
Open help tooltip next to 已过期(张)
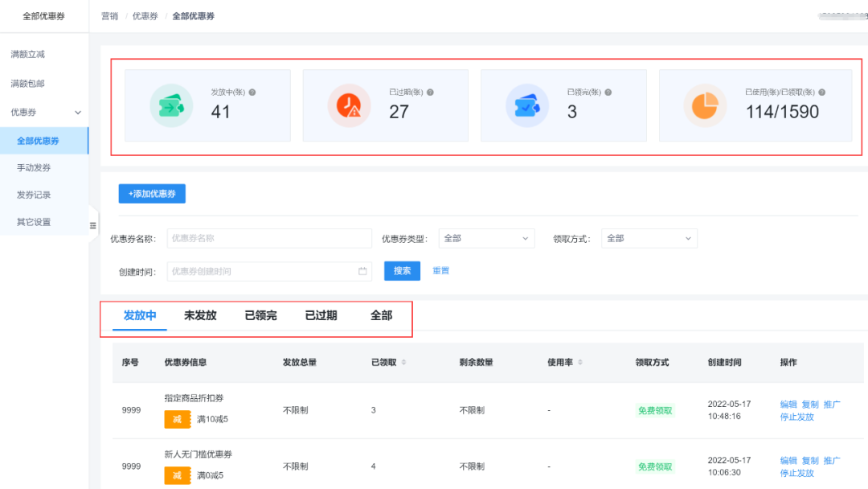(x=430, y=92)
